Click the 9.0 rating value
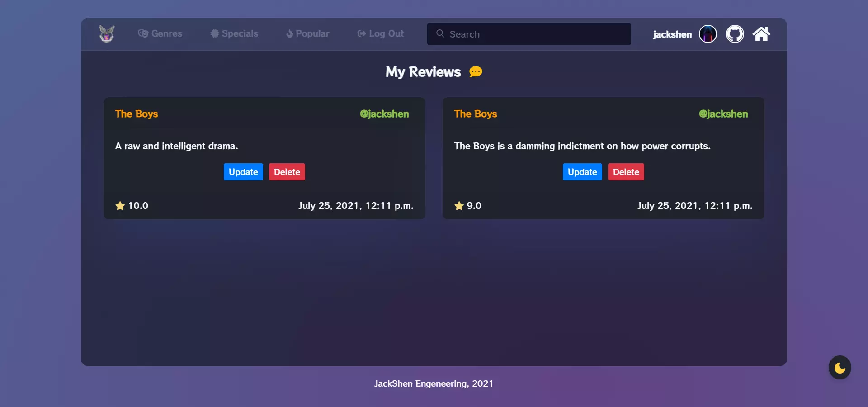 tap(474, 206)
